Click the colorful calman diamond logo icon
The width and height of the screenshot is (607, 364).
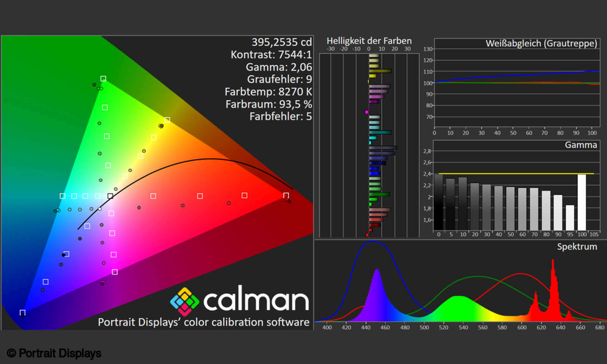click(x=184, y=302)
